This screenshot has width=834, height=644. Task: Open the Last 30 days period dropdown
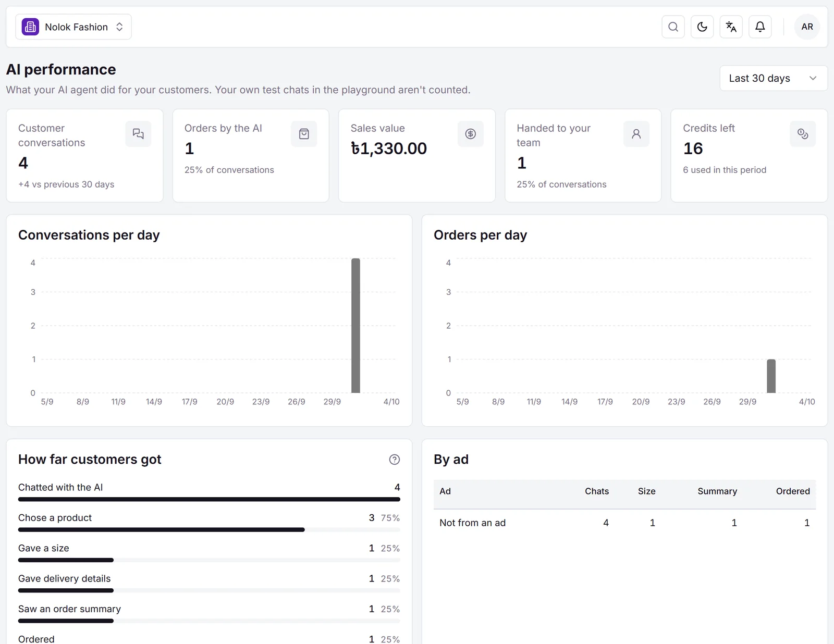[773, 78]
